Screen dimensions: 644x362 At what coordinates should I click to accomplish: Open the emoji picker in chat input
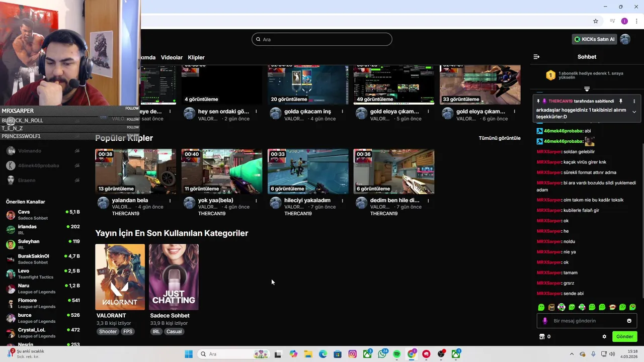coord(629,321)
